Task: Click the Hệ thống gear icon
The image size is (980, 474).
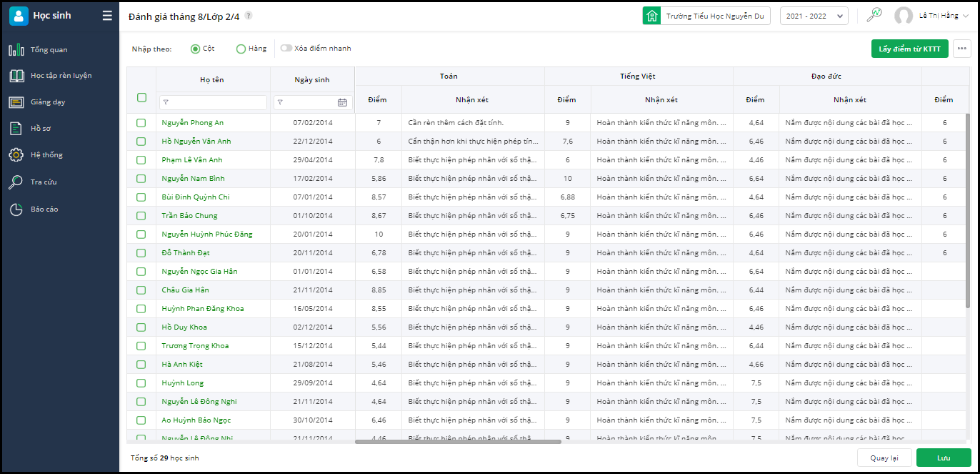Action: (16, 155)
